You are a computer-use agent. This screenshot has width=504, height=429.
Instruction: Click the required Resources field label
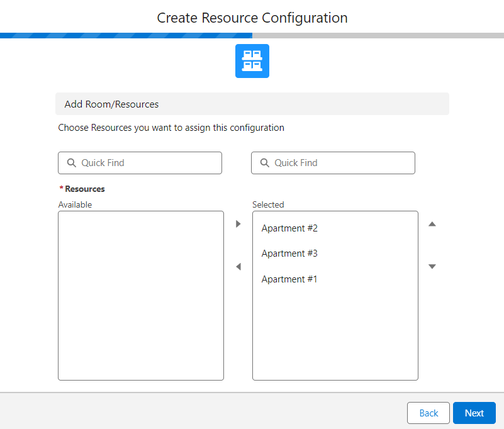(84, 189)
